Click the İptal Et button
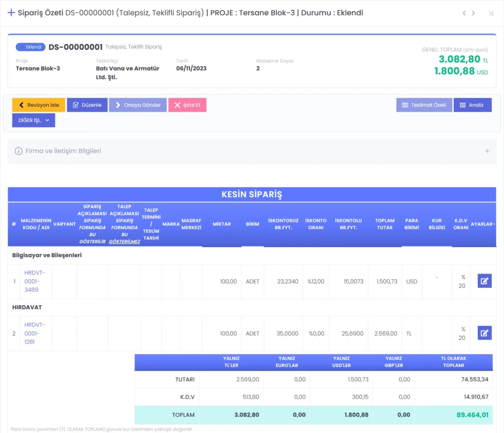Viewport: 504px width, 433px height. coord(187,105)
